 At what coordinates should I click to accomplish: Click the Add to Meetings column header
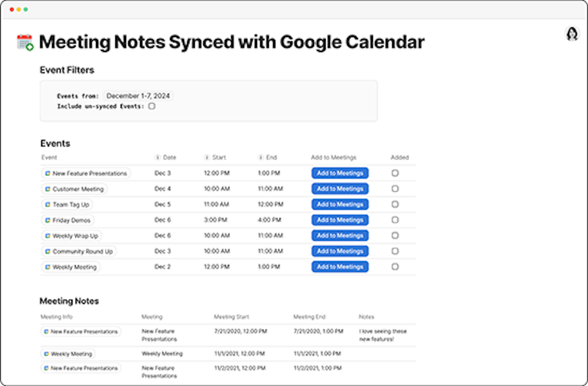point(333,158)
